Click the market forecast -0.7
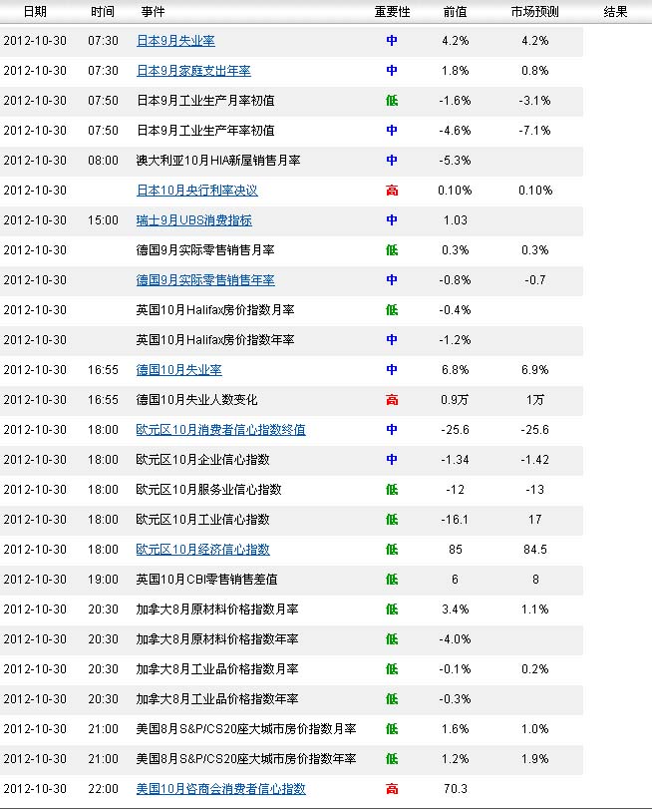Viewport: 652px width, 812px height. pos(535,280)
